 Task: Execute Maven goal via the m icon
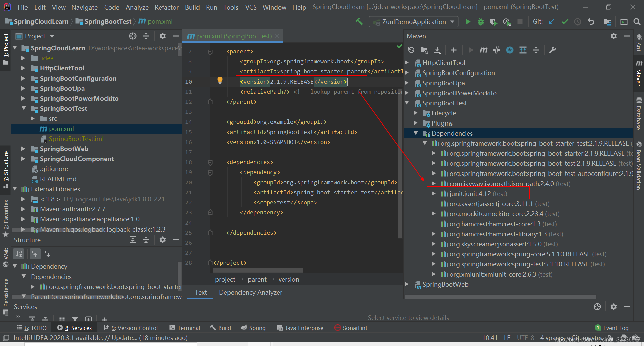483,50
